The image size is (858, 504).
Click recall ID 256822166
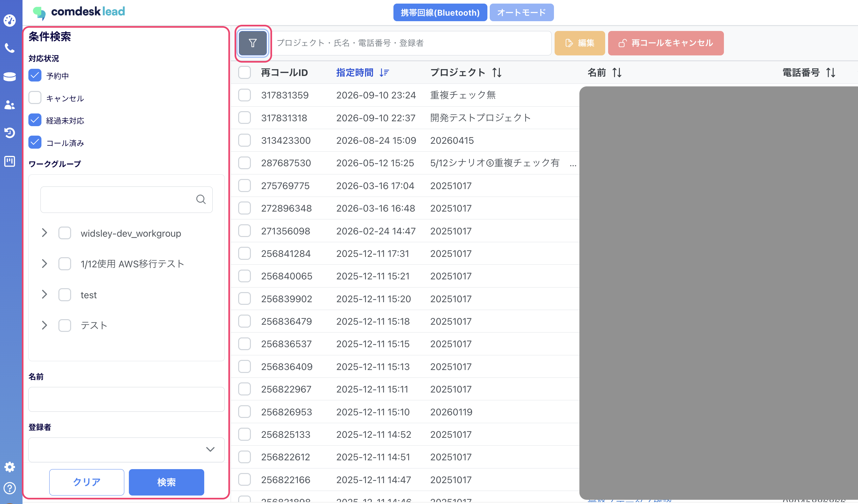point(286,480)
